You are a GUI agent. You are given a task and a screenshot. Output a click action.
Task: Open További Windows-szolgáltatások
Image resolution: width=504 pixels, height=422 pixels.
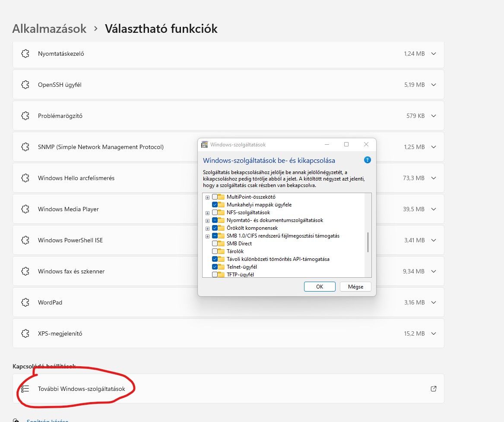point(228,389)
